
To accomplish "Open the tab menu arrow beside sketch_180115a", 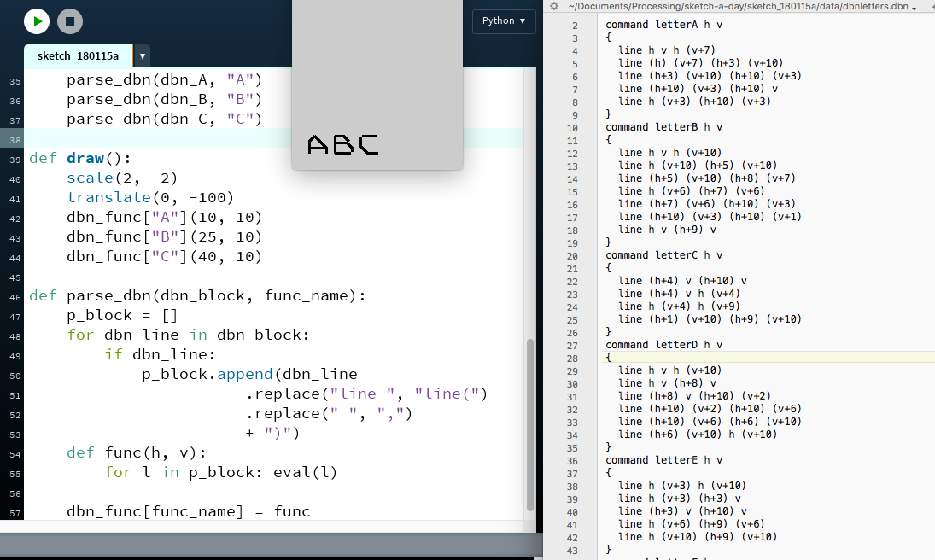I will point(143,56).
